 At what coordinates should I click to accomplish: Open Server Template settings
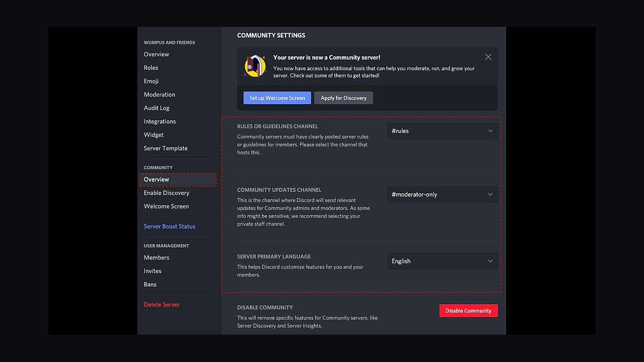click(x=166, y=148)
